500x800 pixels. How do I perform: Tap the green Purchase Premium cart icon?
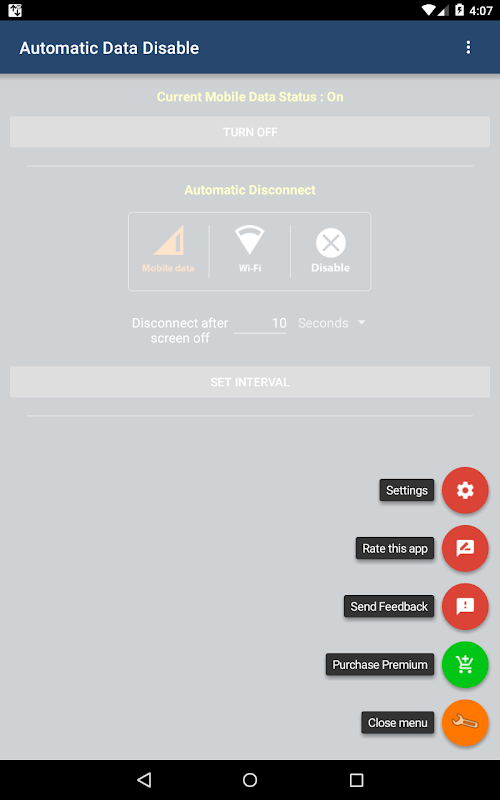(465, 665)
